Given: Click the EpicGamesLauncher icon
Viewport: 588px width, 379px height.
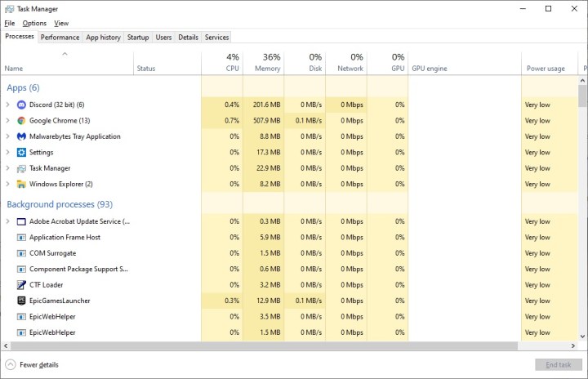Looking at the screenshot, I should point(21,301).
